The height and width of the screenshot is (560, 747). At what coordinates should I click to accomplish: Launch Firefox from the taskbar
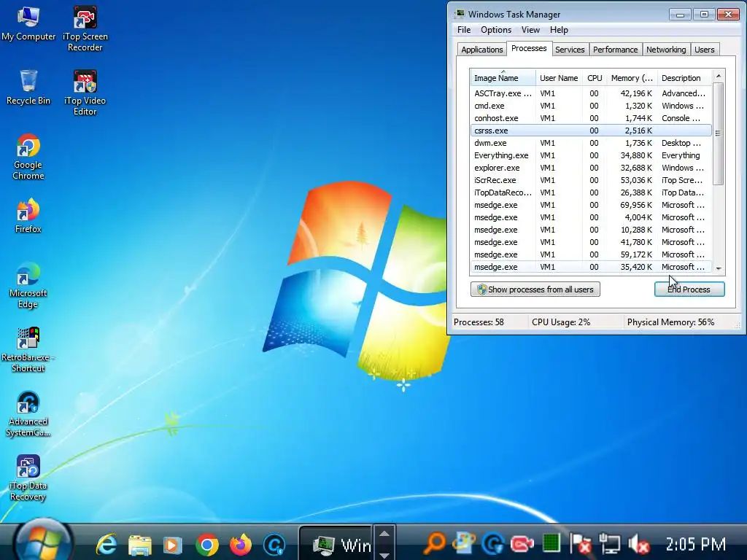241,544
